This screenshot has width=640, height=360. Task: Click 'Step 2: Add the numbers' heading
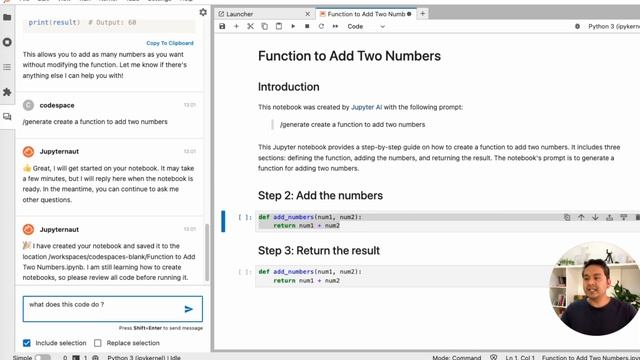[320, 196]
